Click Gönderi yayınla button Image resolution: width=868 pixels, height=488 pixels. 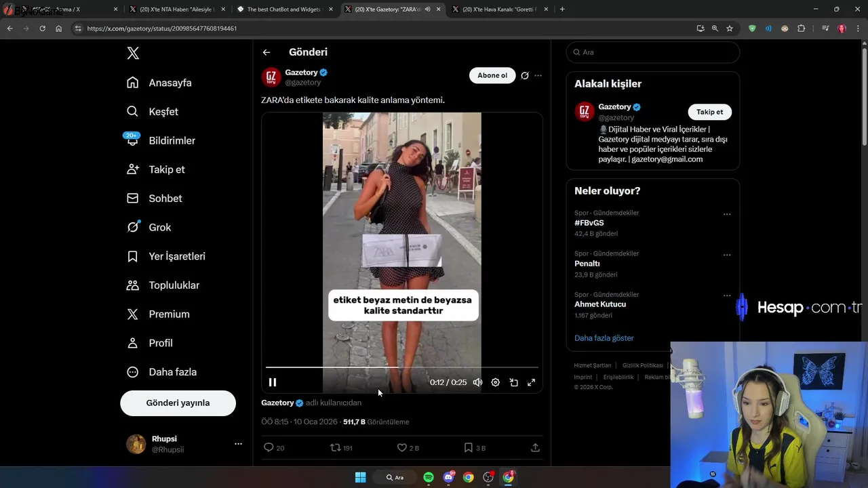click(178, 403)
